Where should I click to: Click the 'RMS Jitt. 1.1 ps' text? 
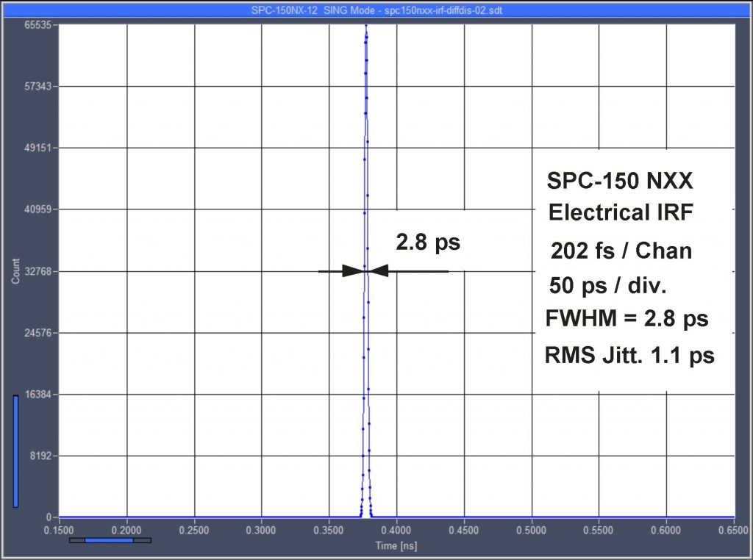(629, 356)
